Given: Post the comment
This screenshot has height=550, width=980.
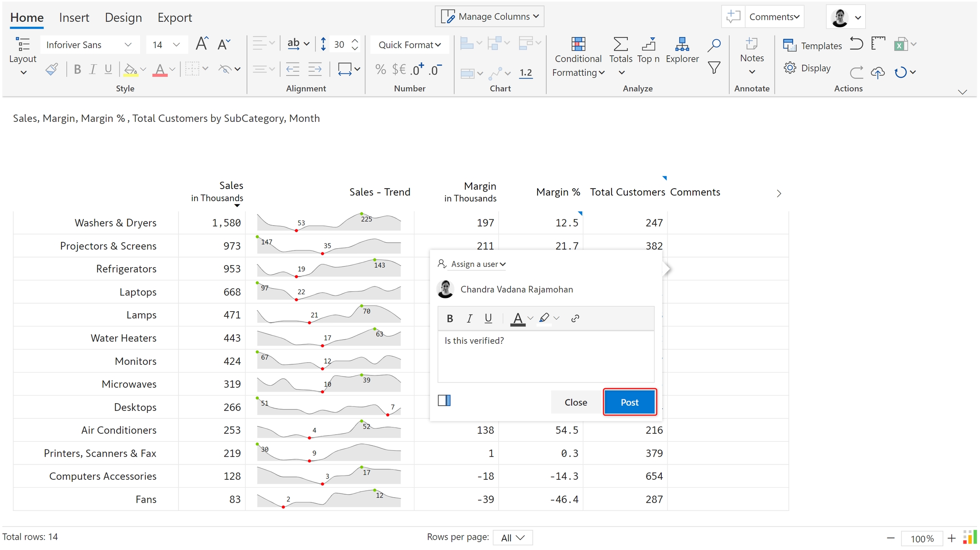Looking at the screenshot, I should (629, 402).
